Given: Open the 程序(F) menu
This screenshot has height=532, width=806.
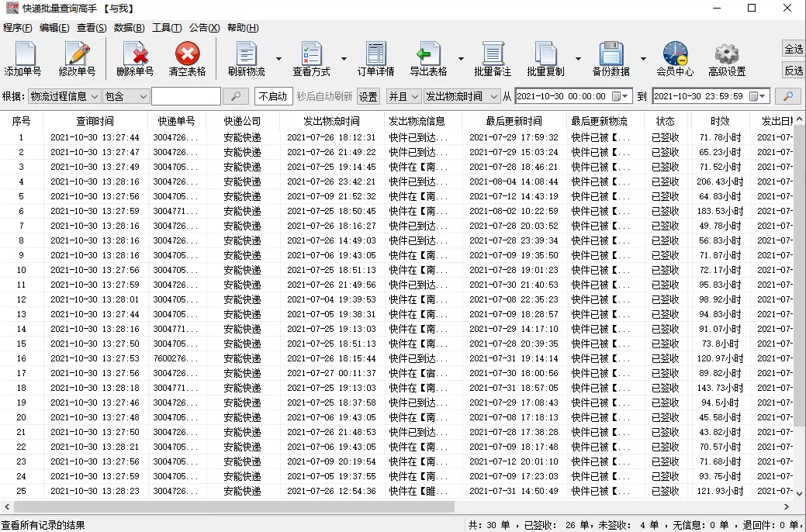Looking at the screenshot, I should 18,28.
